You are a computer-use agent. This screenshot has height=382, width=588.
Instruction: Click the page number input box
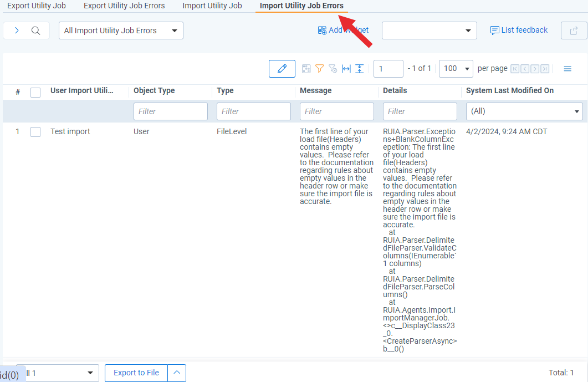(388, 69)
